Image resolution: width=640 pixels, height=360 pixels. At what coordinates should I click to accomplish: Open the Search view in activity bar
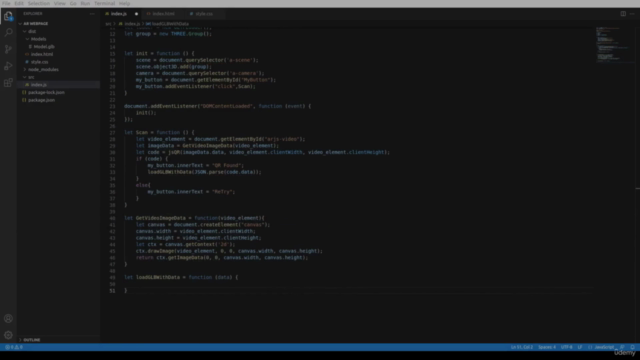pos(8,32)
